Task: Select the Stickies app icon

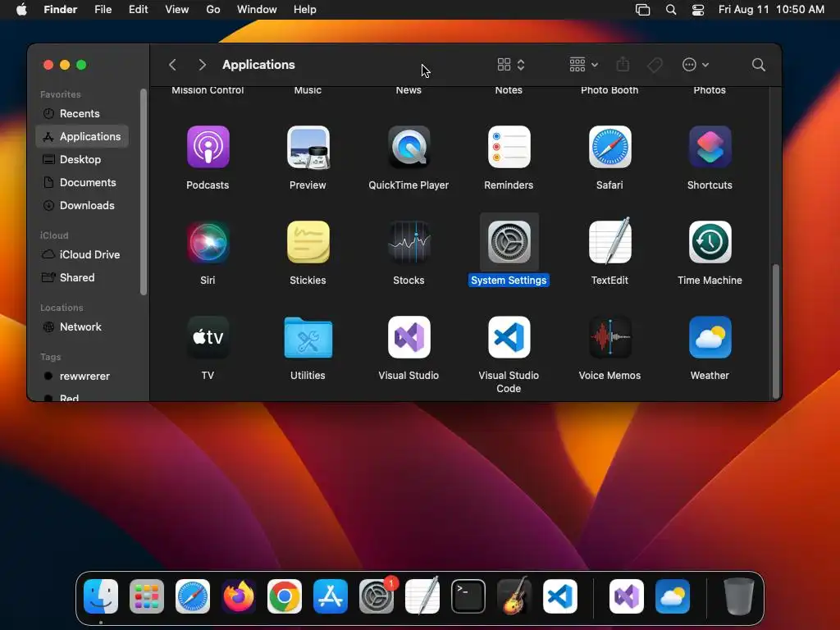Action: 308,242
